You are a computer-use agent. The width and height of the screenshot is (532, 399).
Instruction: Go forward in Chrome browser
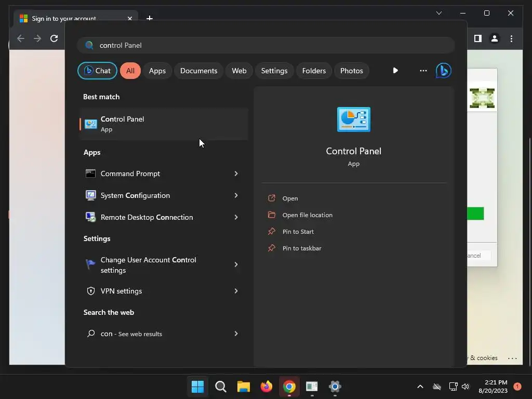(x=37, y=38)
